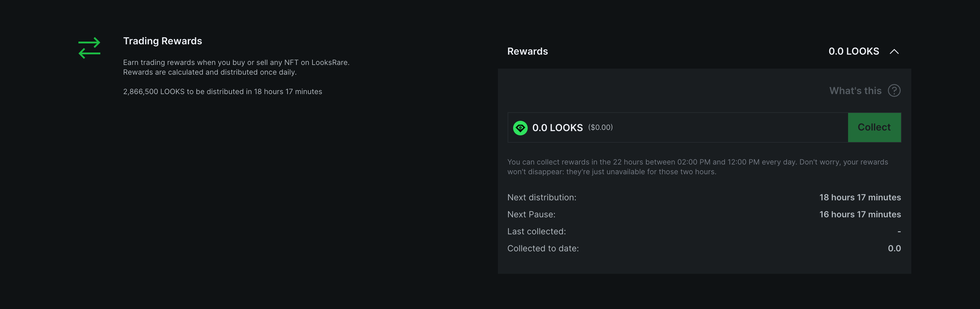
Task: Click the ($0.00) dollar value
Action: click(600, 127)
